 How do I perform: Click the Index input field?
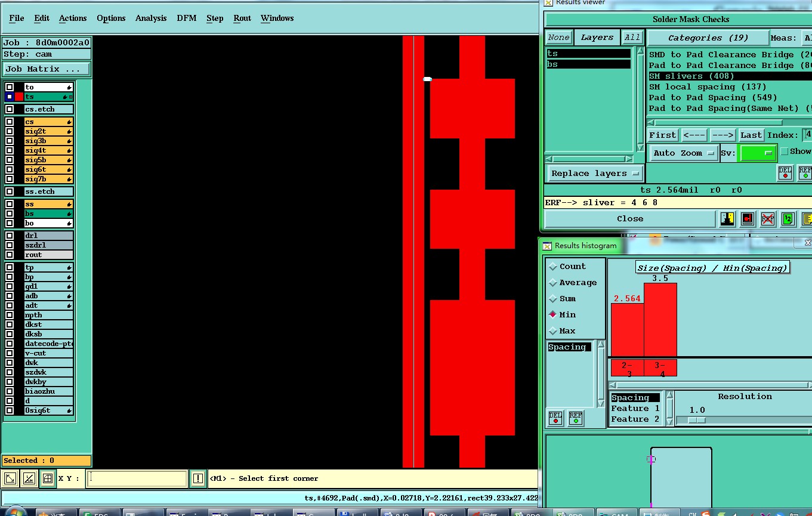coord(807,135)
